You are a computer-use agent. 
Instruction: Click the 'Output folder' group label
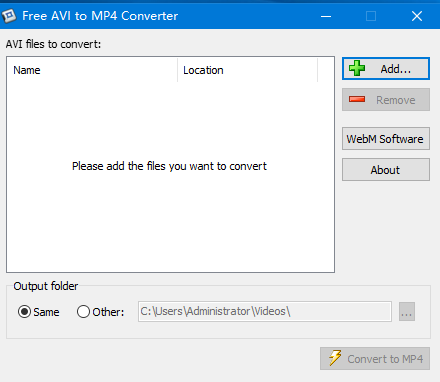click(x=46, y=286)
